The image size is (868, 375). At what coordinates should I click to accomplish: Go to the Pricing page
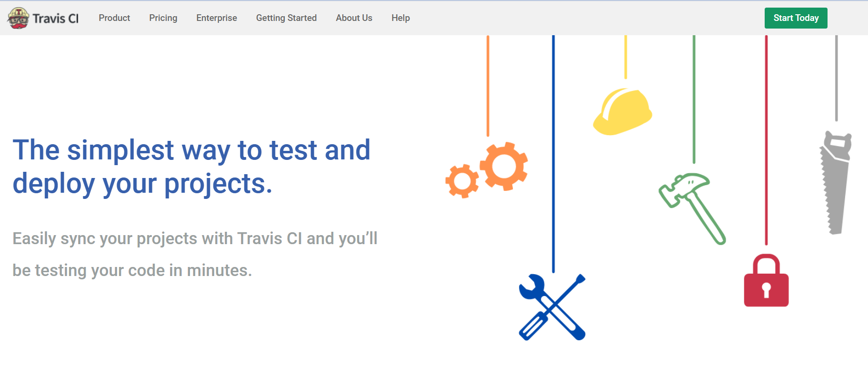click(x=163, y=18)
